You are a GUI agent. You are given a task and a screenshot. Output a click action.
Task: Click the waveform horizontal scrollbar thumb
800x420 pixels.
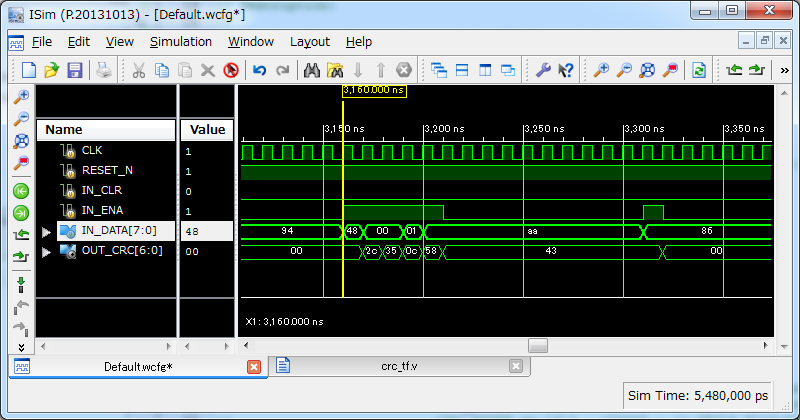pyautogui.click(x=538, y=345)
